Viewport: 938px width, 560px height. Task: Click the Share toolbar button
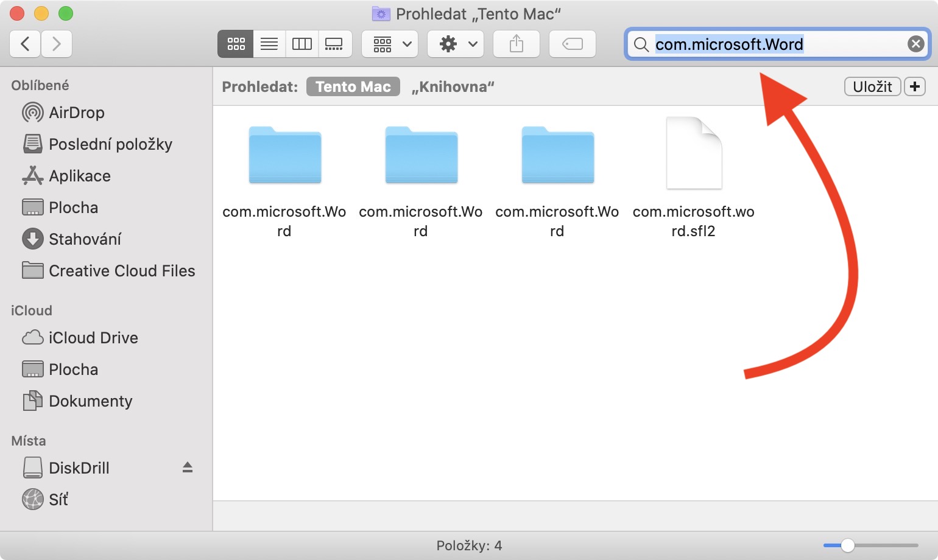(x=517, y=44)
